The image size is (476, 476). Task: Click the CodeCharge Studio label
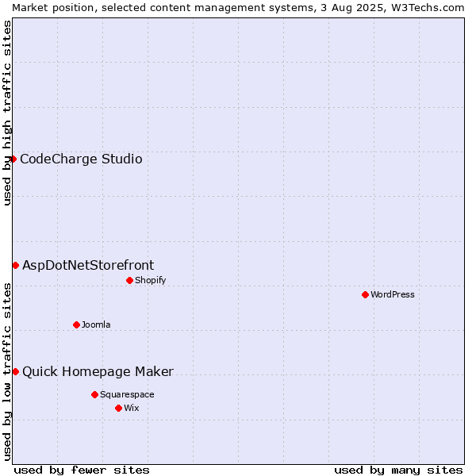(x=81, y=159)
